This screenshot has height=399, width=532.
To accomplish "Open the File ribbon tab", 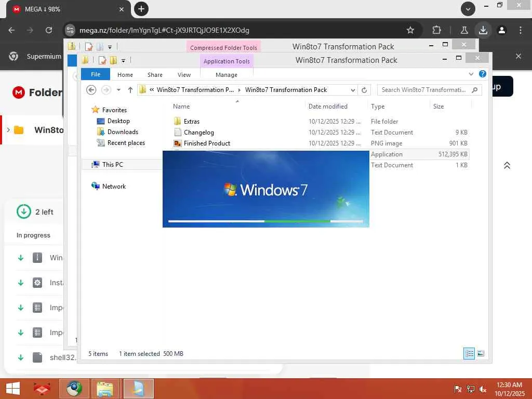I will pyautogui.click(x=96, y=74).
